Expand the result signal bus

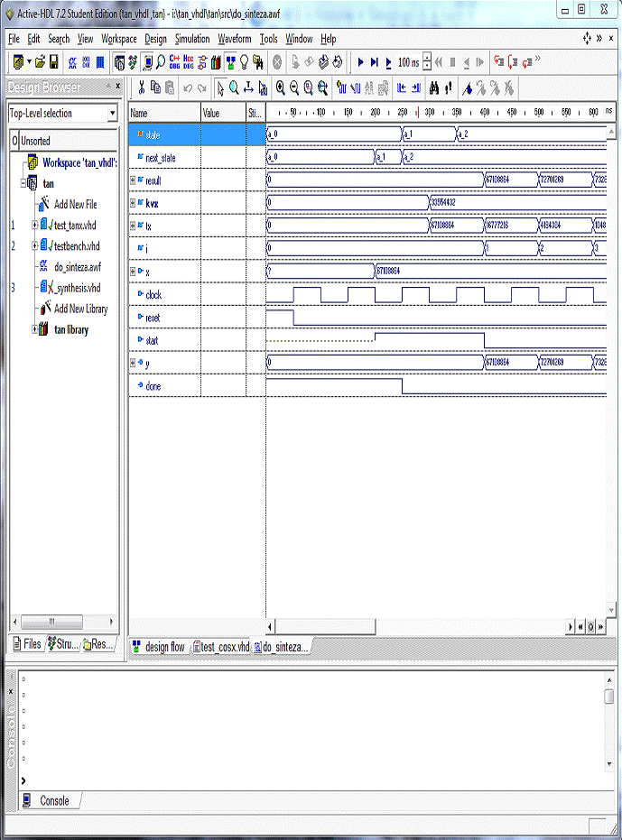(133, 180)
